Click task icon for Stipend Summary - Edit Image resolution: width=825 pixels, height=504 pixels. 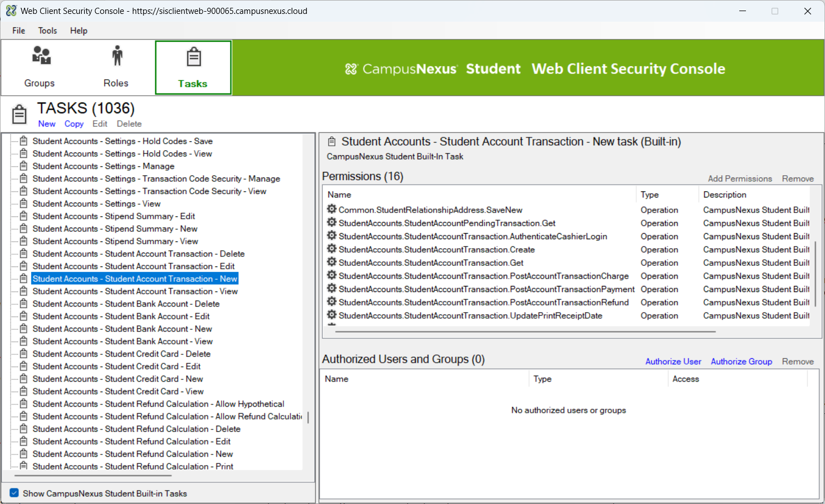pos(23,216)
